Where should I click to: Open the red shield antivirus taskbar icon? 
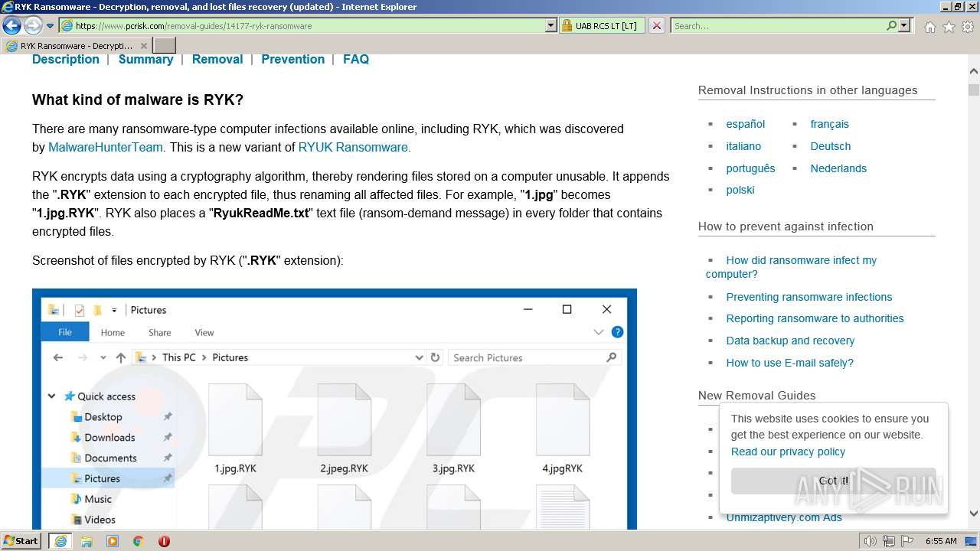[x=164, y=541]
